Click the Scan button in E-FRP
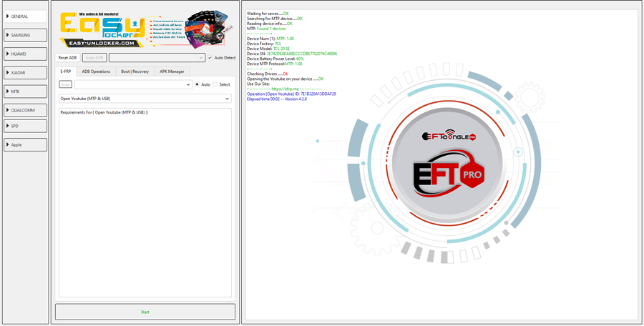Screen dimensions: 644x326 click(x=66, y=84)
